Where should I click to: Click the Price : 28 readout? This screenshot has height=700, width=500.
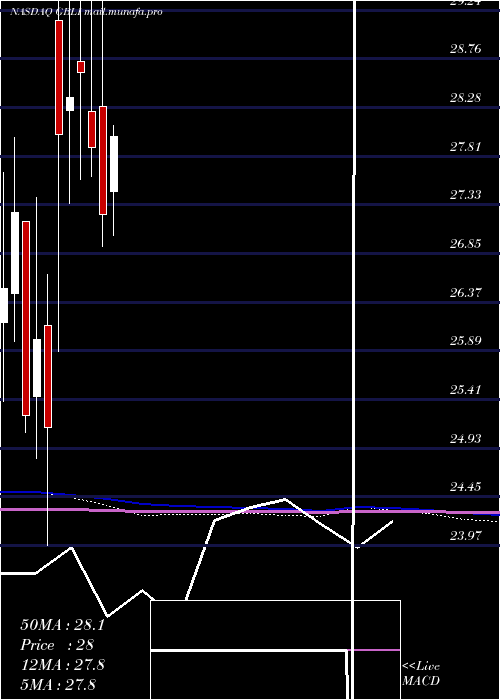point(57,645)
